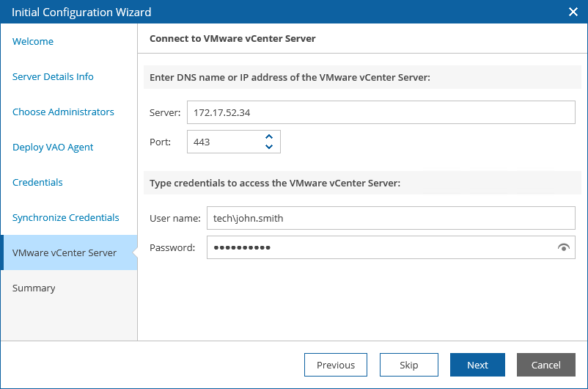
Task: Skip the vCenter Server configuration
Action: (x=409, y=365)
